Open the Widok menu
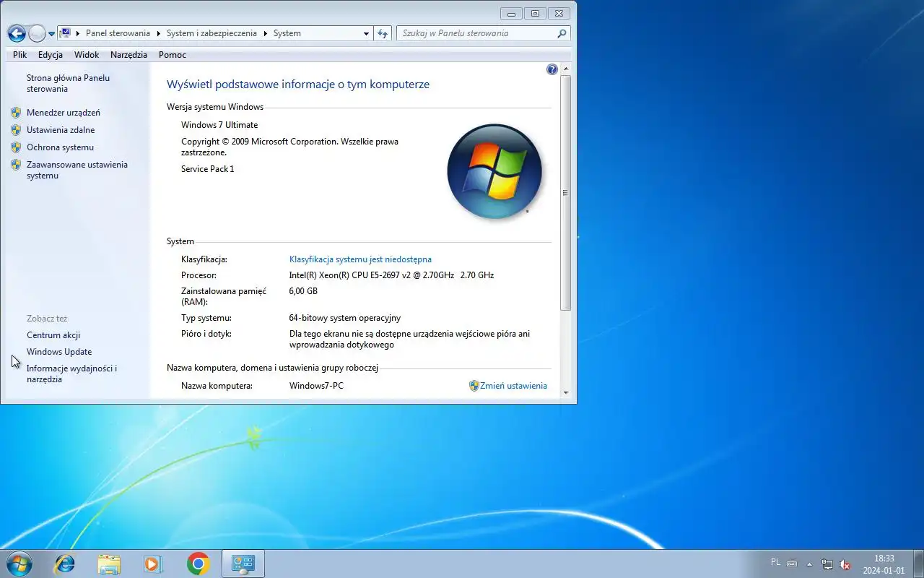Screen dimensions: 924x578 87,55
